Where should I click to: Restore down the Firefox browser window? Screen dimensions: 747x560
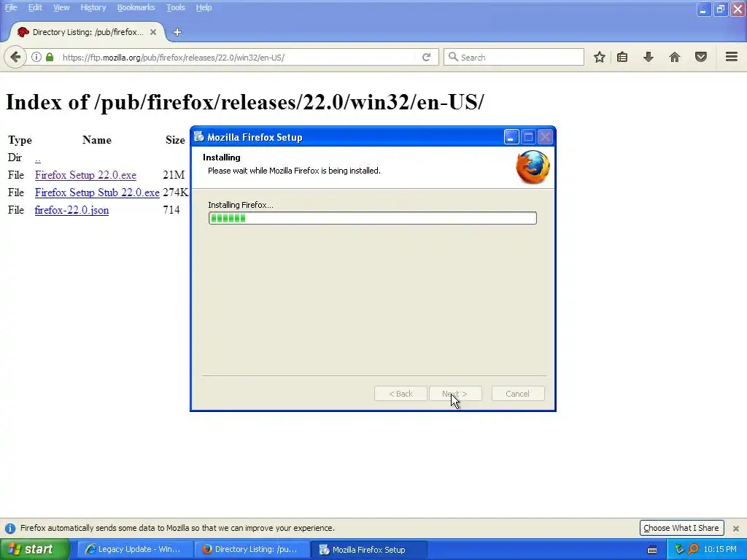pyautogui.click(x=721, y=9)
